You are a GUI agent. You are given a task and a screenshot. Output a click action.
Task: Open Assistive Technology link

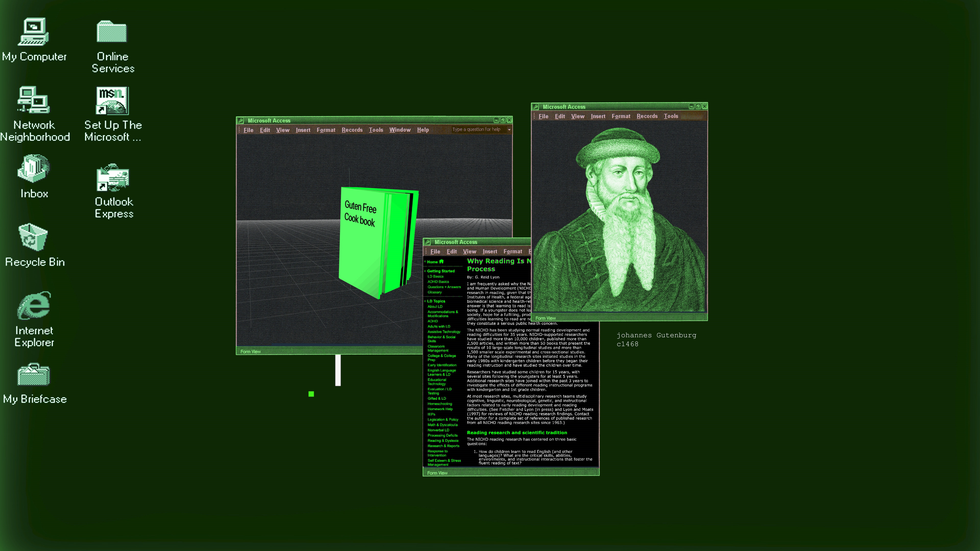(444, 332)
